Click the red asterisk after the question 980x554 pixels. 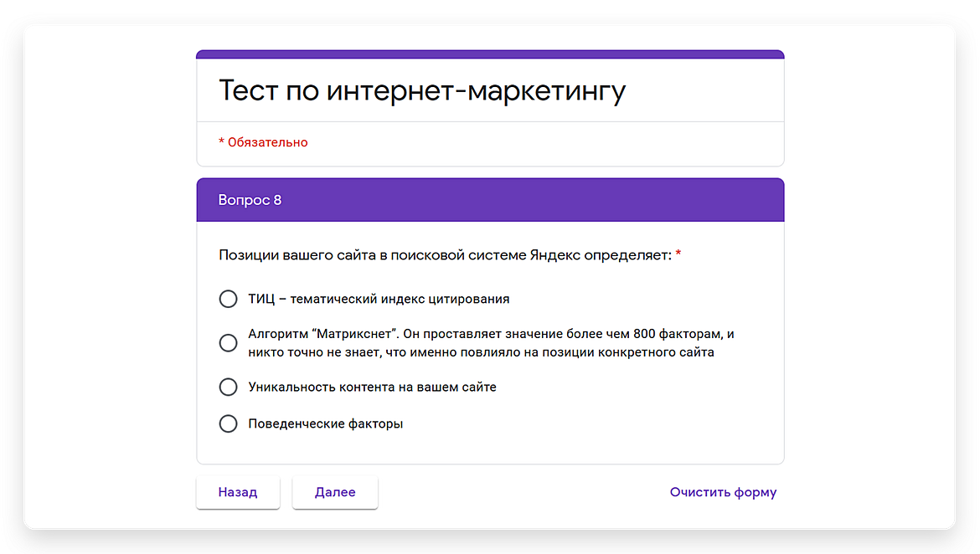(678, 254)
